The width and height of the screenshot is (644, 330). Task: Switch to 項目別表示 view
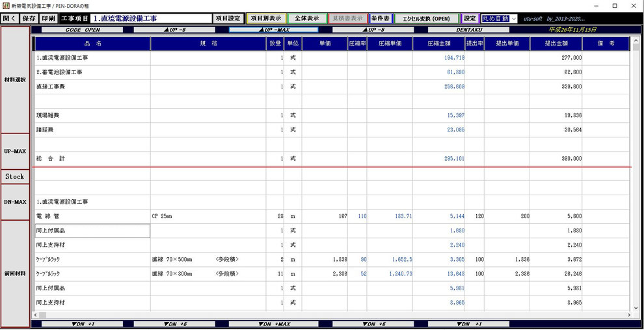[x=266, y=18]
